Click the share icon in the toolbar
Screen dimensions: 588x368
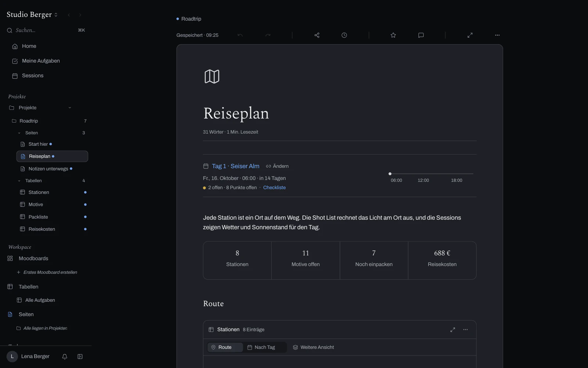click(317, 35)
